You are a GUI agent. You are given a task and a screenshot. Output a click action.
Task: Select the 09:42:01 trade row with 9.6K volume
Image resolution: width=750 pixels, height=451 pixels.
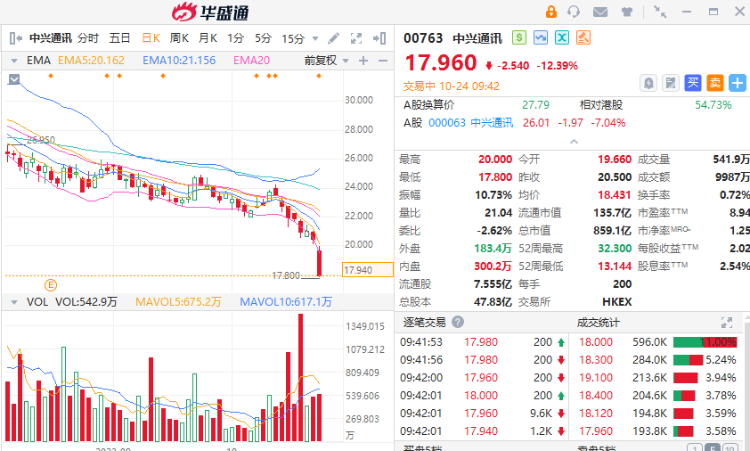[483, 413]
